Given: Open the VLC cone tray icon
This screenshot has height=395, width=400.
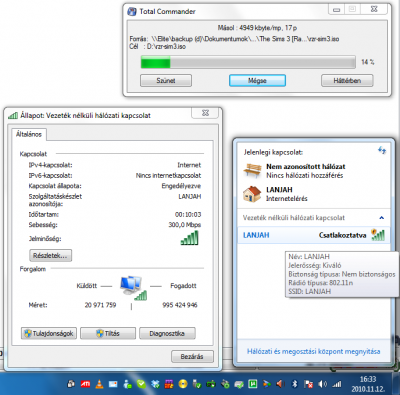Looking at the screenshot, I should click(x=99, y=384).
